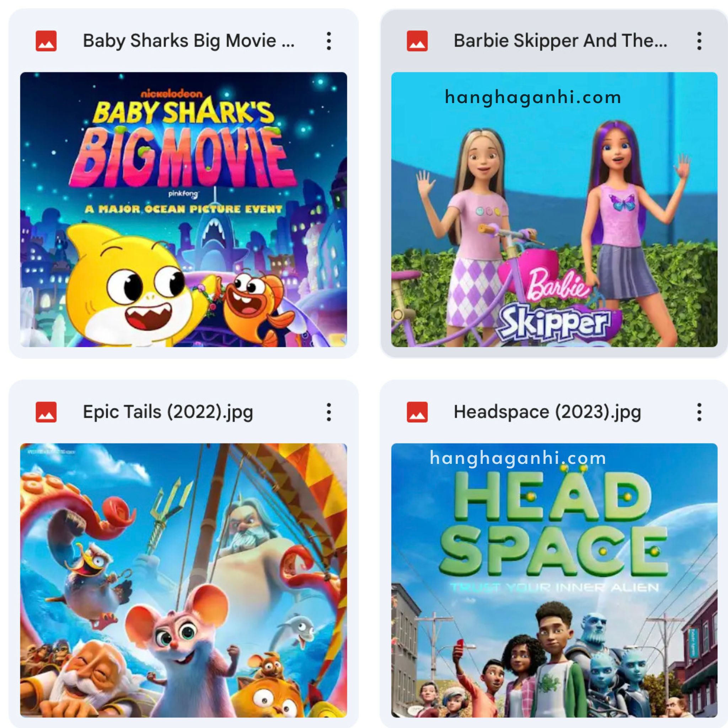This screenshot has height=728, width=728.
Task: Open three-dot menu for Headspace (2023).jpg
Action: 699,412
